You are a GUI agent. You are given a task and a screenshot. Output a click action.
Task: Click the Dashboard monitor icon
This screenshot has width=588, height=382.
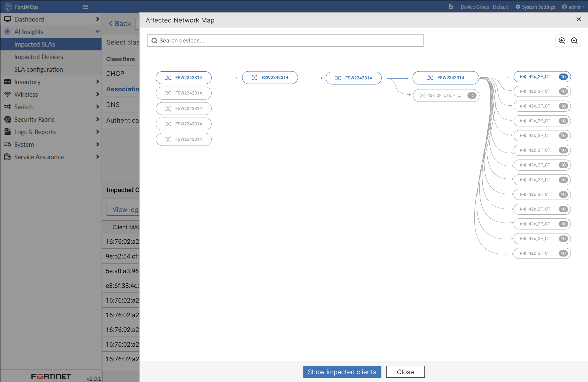pyautogui.click(x=8, y=19)
